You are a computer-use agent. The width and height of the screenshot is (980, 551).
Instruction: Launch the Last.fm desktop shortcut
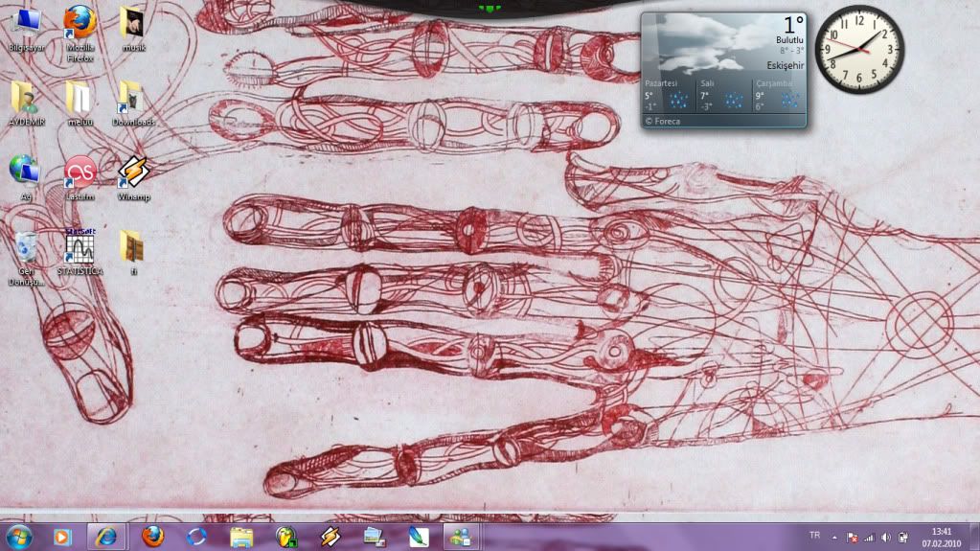[80, 178]
